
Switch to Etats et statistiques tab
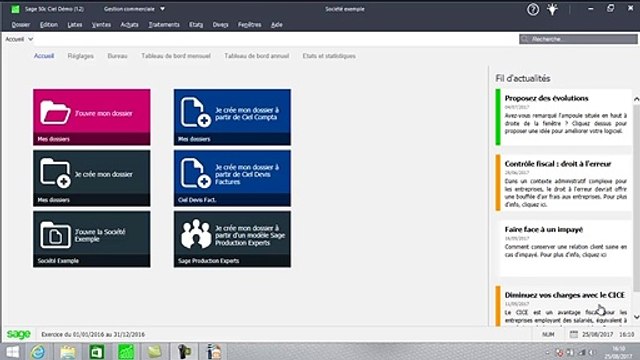(x=329, y=56)
